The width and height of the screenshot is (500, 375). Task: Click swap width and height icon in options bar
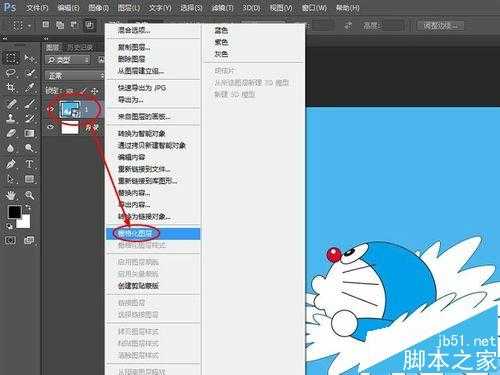(348, 25)
